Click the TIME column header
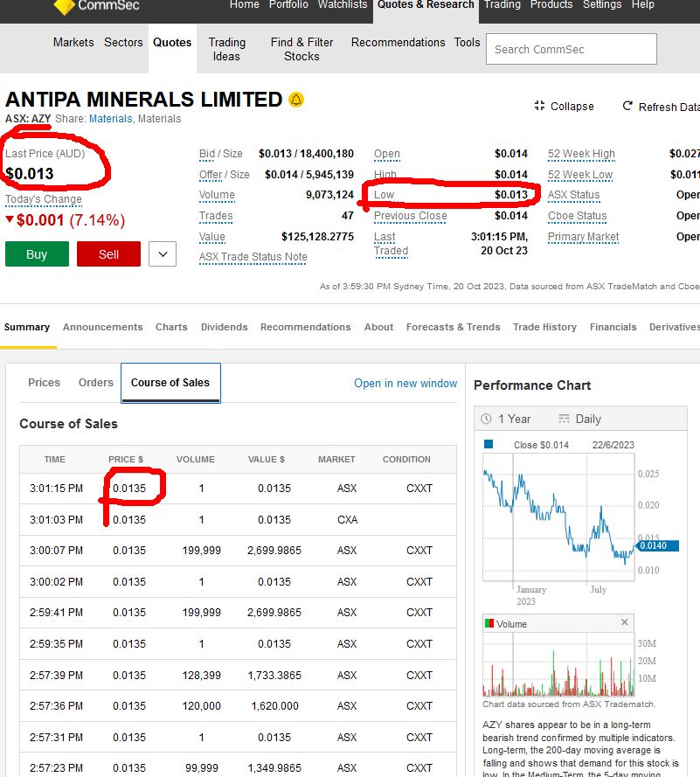 (55, 460)
